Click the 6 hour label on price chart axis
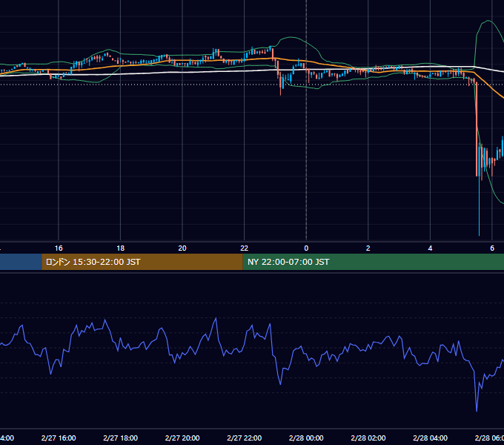The height and width of the screenshot is (445, 504). point(492,248)
